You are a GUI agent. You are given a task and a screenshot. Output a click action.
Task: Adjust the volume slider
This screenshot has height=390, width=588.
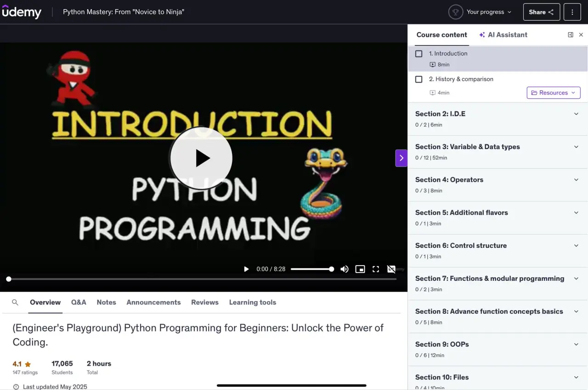tap(312, 269)
